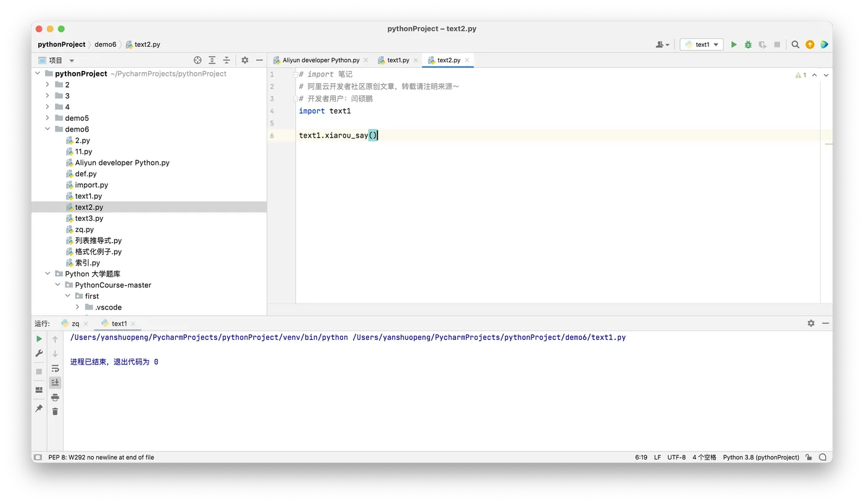
Task: Open project panel gear settings
Action: click(245, 60)
